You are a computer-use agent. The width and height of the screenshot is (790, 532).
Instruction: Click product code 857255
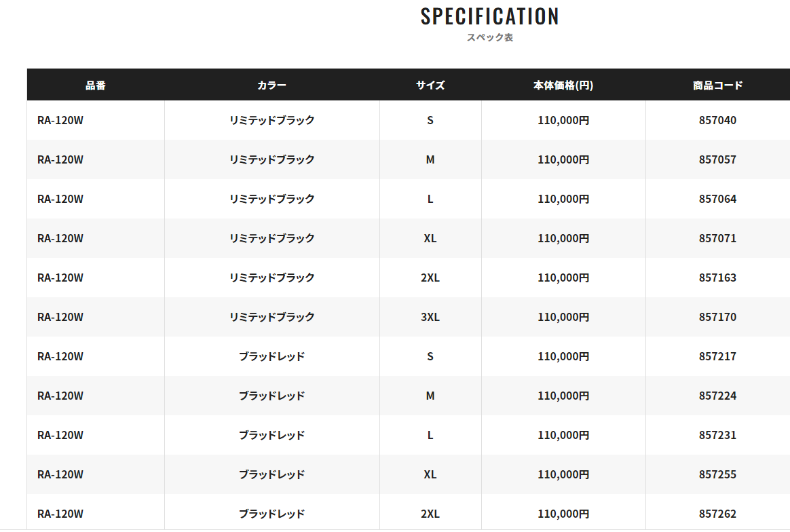click(717, 474)
